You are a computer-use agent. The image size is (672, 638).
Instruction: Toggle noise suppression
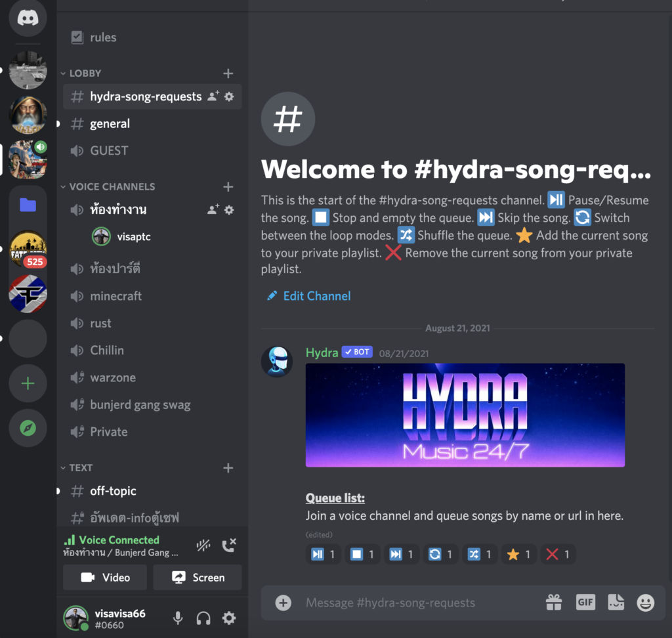tap(203, 545)
